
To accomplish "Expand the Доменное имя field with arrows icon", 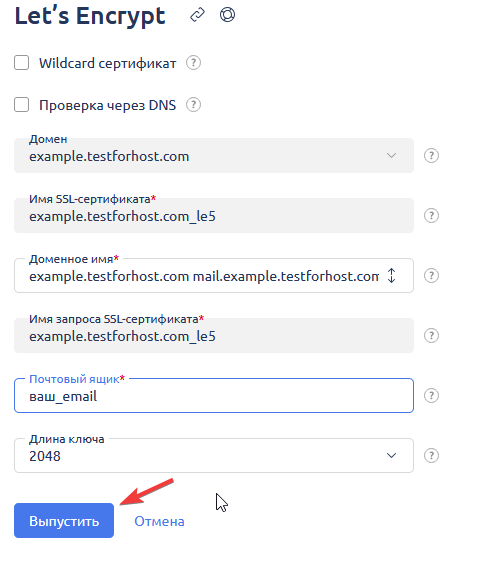I will 392,275.
